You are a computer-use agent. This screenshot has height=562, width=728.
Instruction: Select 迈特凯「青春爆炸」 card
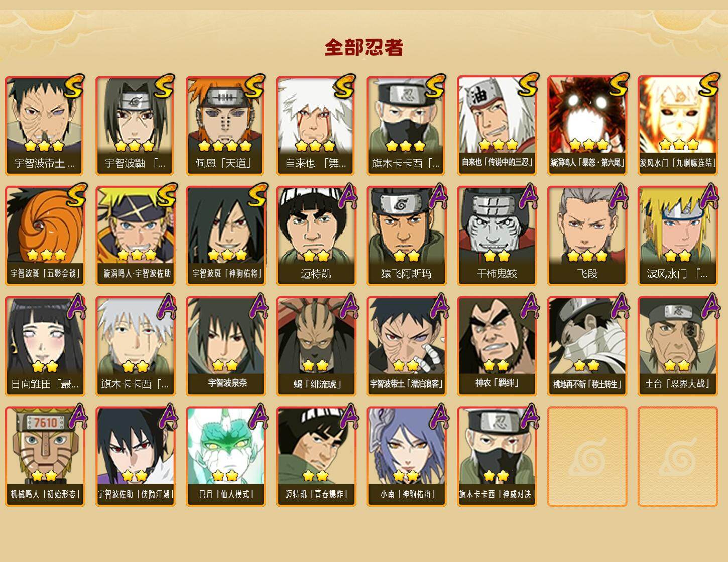(316, 457)
